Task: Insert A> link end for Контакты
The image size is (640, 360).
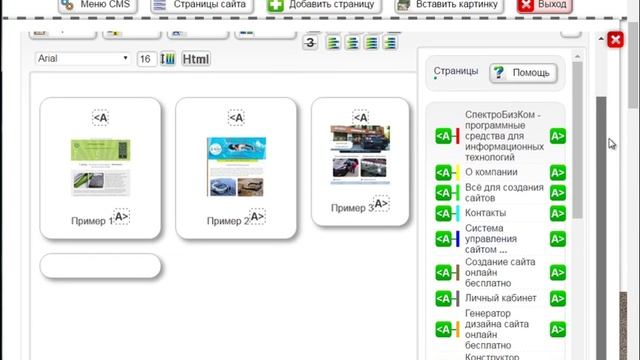Action: [558, 213]
